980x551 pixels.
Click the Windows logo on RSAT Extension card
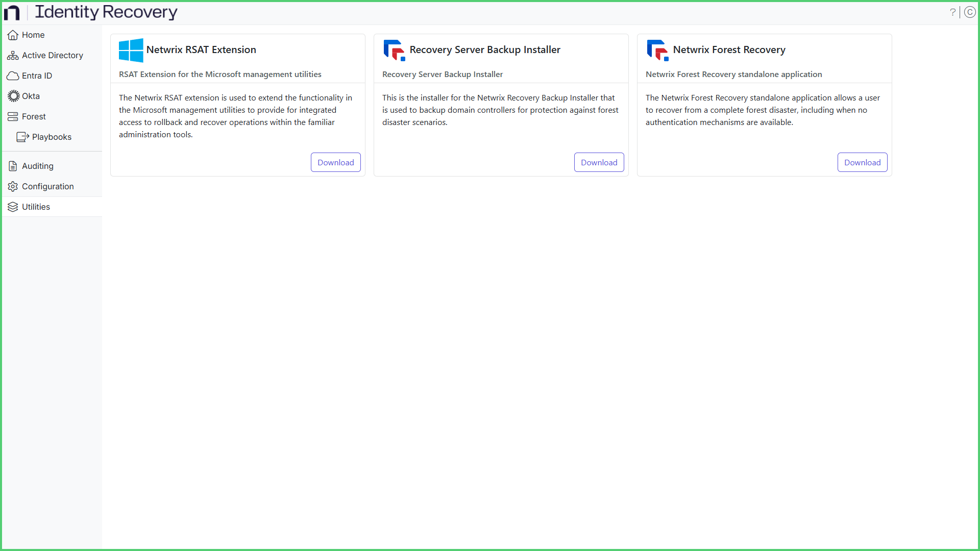click(x=131, y=50)
